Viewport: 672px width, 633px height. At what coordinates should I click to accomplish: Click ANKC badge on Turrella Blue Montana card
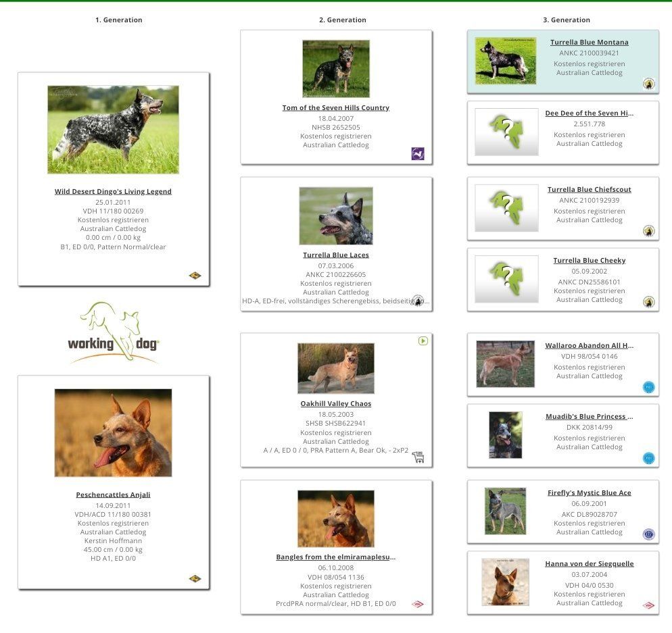tap(649, 84)
